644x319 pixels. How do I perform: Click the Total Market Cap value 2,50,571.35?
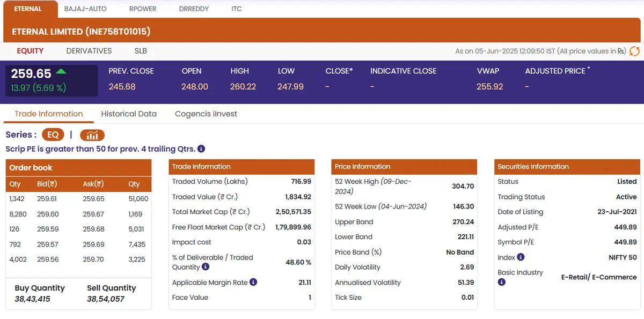(294, 212)
